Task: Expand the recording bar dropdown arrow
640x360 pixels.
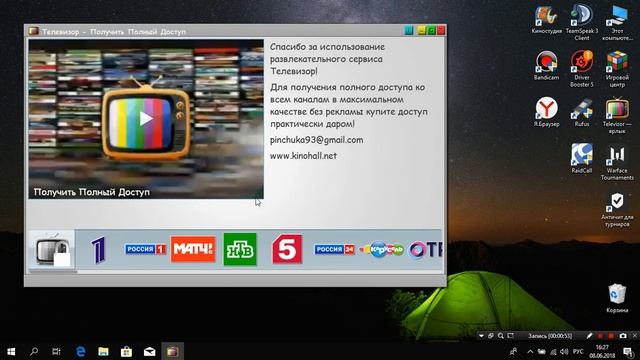Action: 481,336
